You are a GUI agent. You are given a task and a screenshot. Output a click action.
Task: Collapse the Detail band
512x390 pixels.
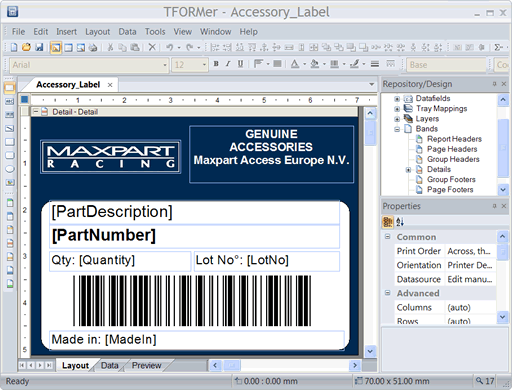pyautogui.click(x=36, y=112)
